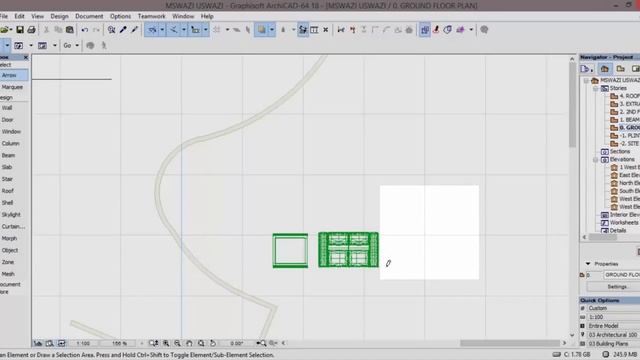This screenshot has width=640, height=360.
Task: Click the red-pen markup icon
Action: point(436,30)
